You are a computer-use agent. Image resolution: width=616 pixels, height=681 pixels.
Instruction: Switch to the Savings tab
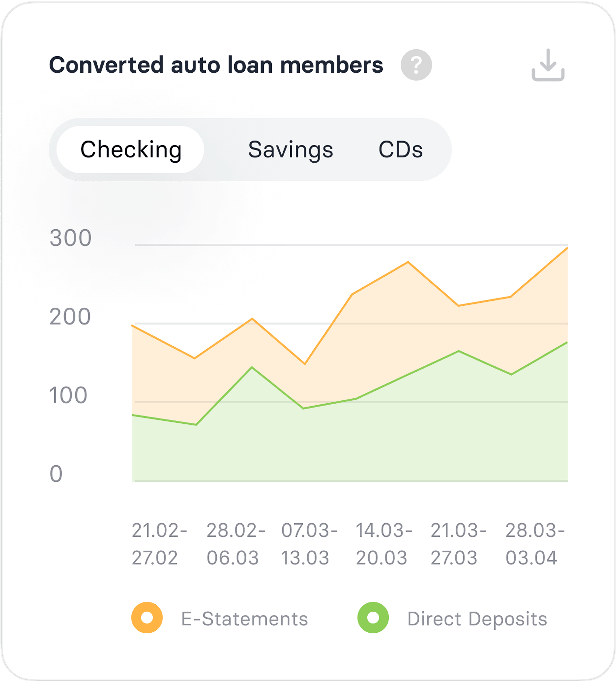point(290,149)
